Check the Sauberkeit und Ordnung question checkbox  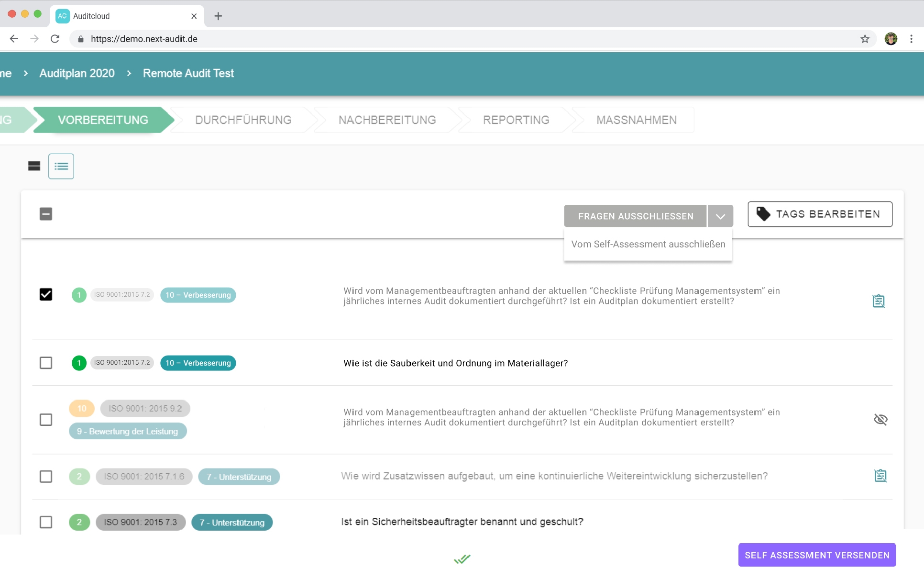pyautogui.click(x=46, y=363)
